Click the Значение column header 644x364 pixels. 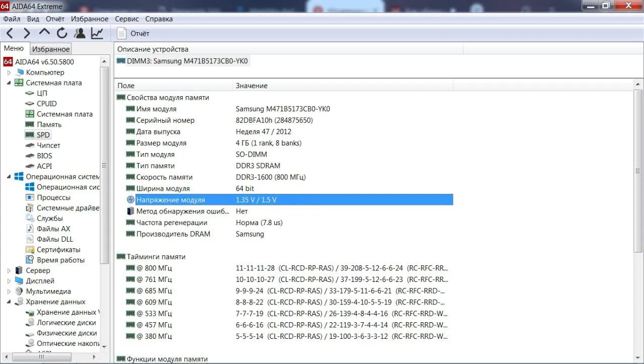click(x=343, y=86)
